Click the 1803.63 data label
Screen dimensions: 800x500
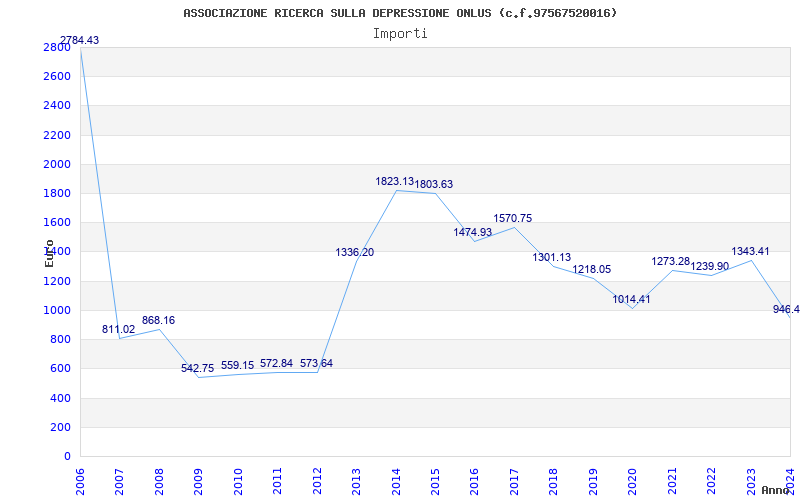[x=434, y=184]
